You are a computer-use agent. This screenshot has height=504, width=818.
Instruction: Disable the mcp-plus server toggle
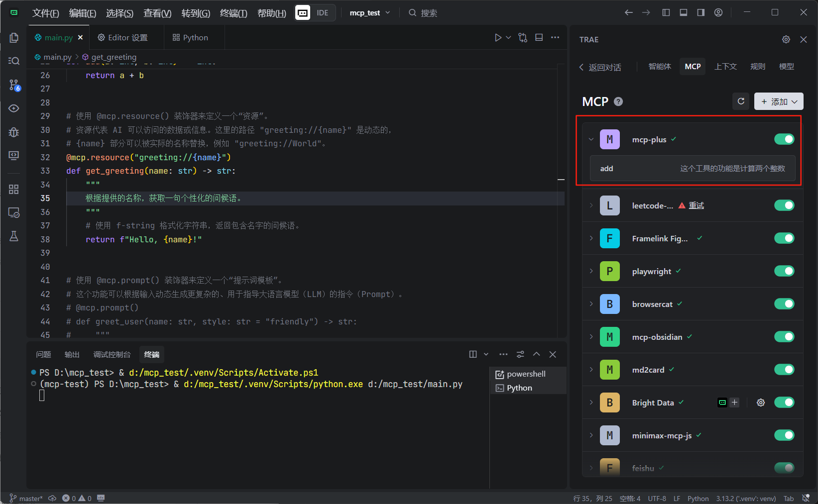[x=784, y=139]
